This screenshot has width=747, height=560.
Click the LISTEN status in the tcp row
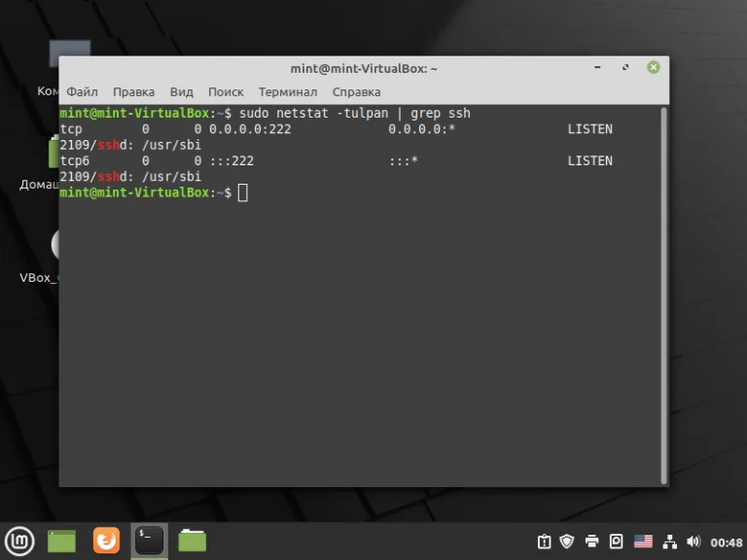(x=589, y=129)
